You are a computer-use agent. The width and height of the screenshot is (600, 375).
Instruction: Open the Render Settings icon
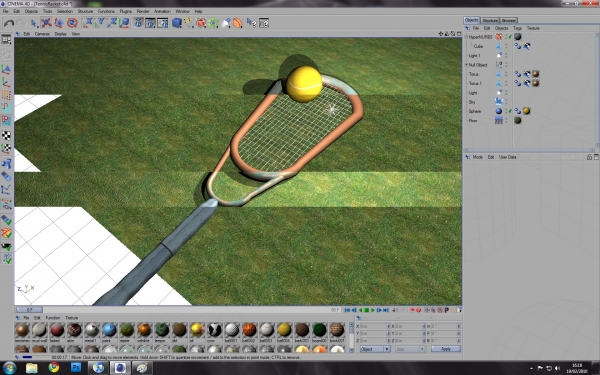pos(163,23)
